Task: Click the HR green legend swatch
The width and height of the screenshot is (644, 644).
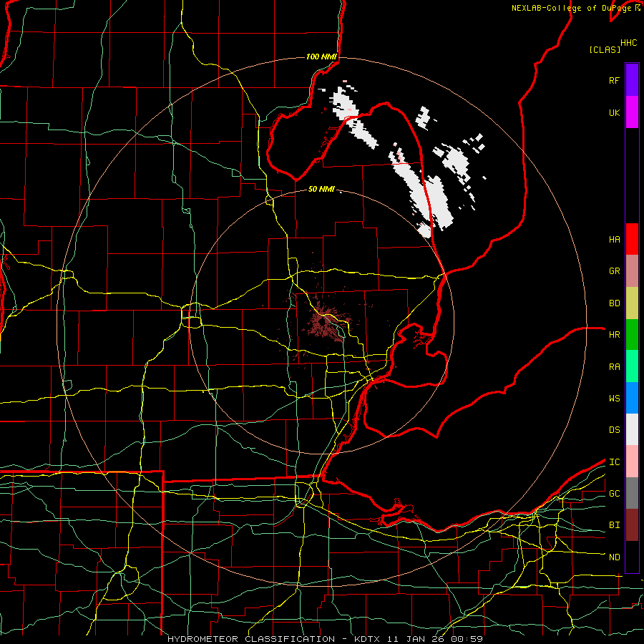Action: [632, 334]
